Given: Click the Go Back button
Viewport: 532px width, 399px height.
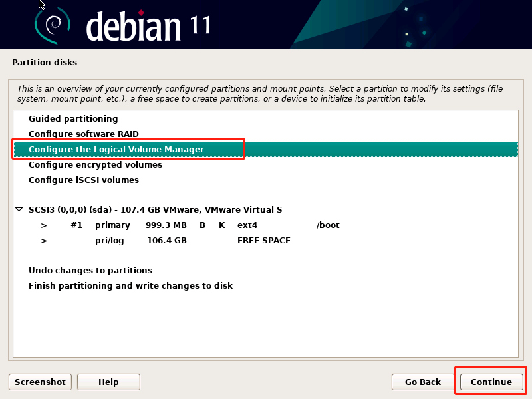Looking at the screenshot, I should coord(423,382).
